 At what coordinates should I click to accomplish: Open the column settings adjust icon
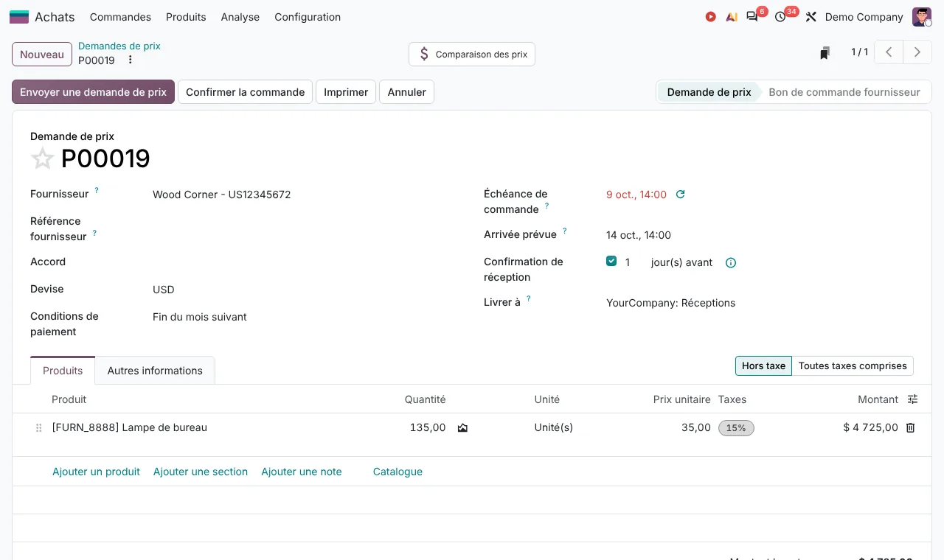[913, 399]
